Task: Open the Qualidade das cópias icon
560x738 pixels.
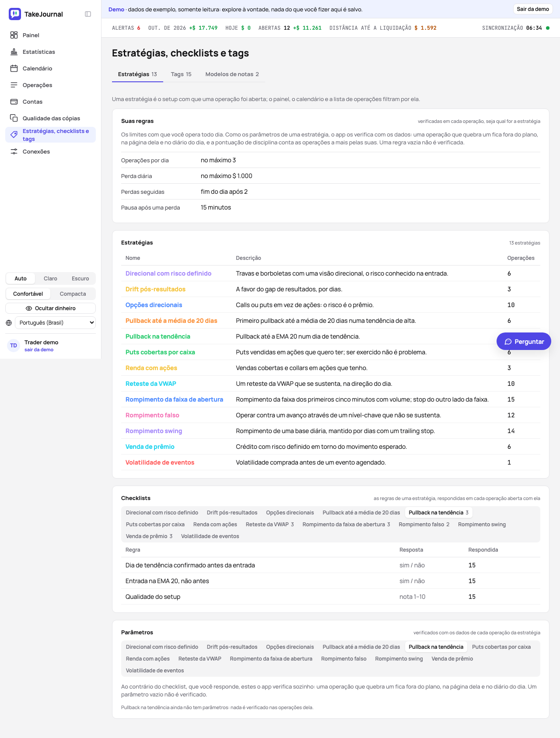Action: click(x=14, y=118)
